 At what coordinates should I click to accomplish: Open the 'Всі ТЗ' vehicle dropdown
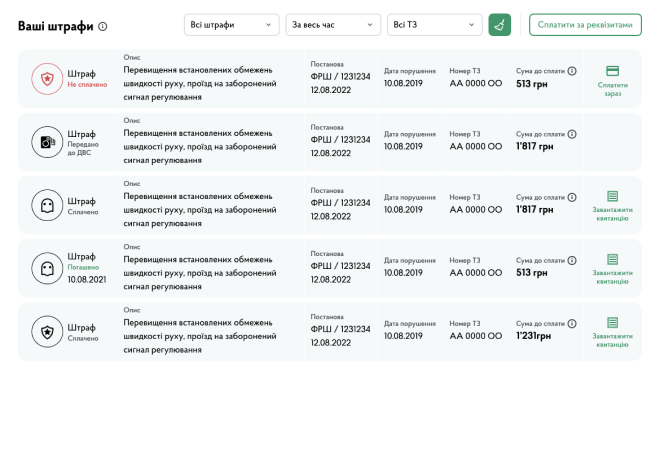point(435,25)
